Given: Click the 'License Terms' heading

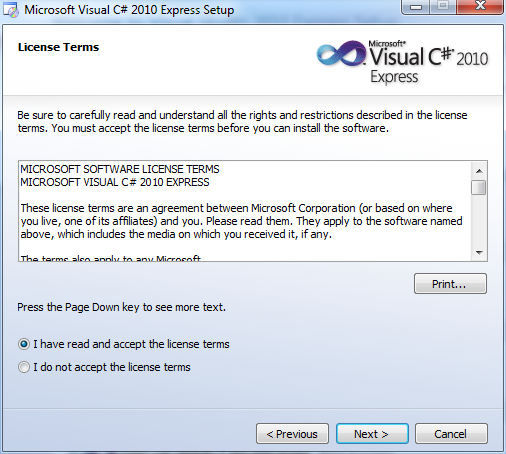Looking at the screenshot, I should click(58, 47).
